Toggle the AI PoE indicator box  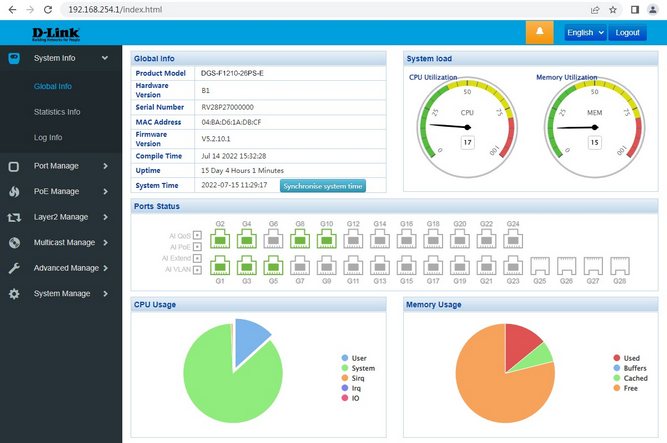(x=197, y=247)
